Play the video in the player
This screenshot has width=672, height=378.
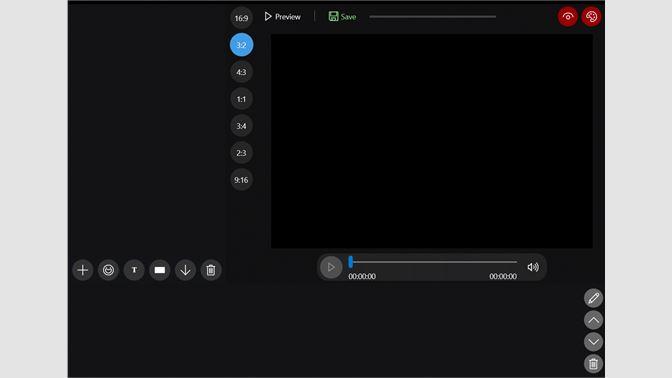331,267
